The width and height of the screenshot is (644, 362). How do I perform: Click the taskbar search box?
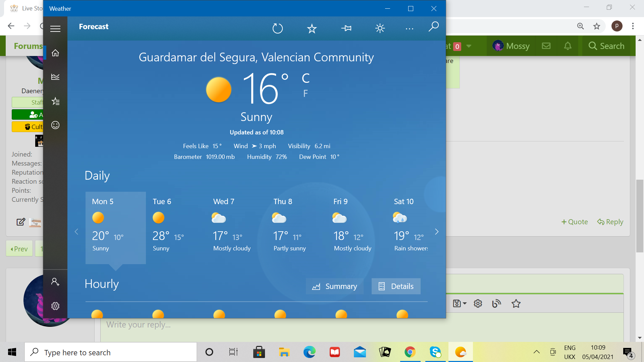coord(111,352)
